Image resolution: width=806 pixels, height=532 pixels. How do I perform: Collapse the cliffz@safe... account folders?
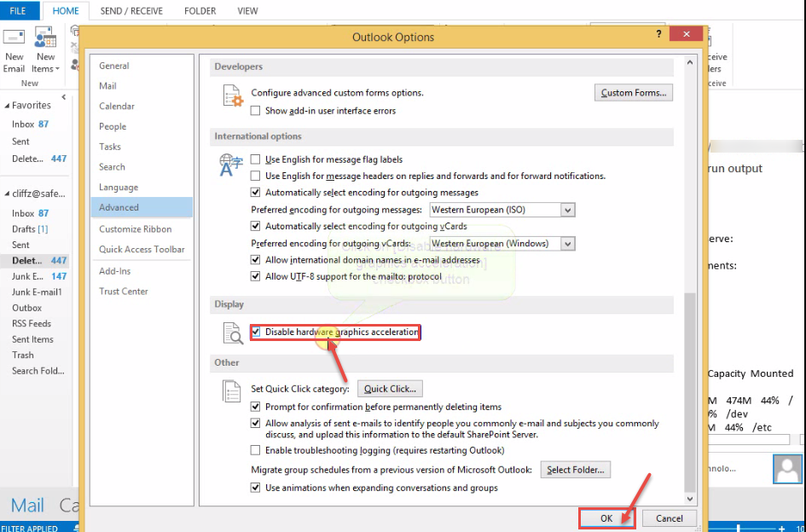point(7,194)
